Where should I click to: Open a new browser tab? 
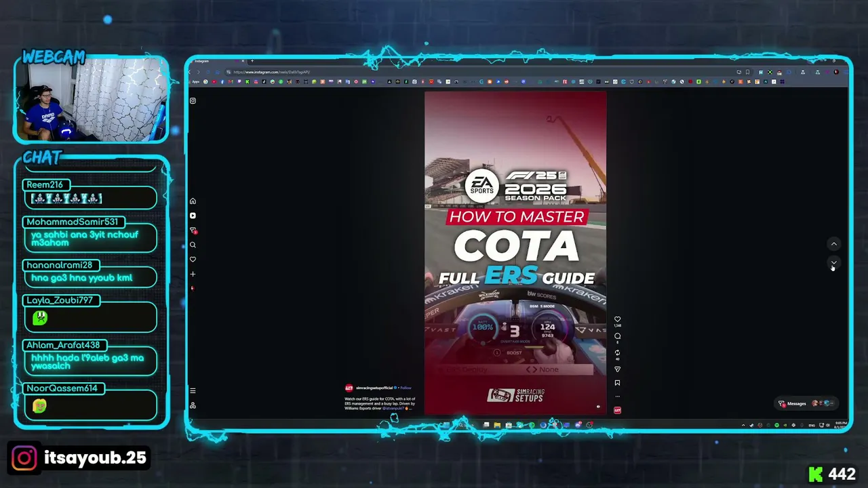(252, 61)
